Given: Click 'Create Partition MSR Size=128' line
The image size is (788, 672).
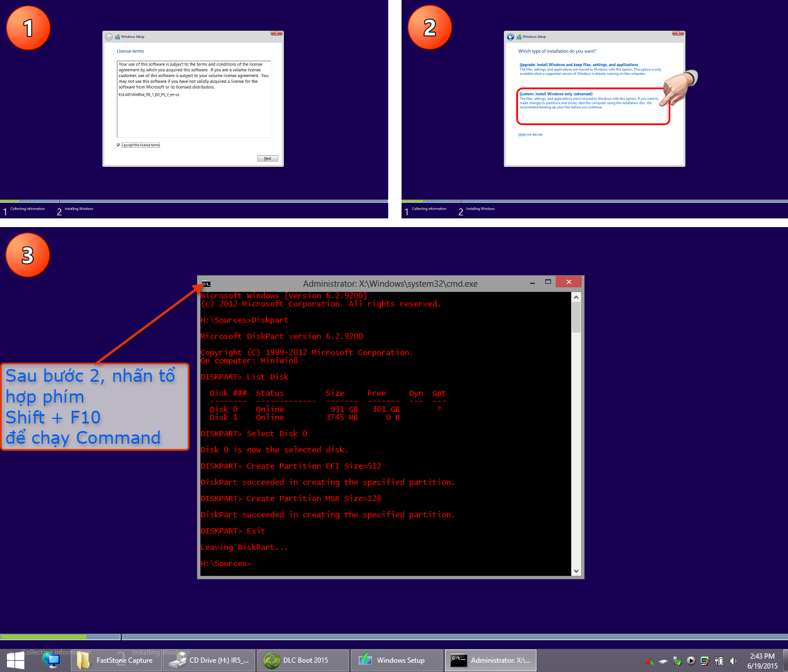Looking at the screenshot, I should pyautogui.click(x=291, y=499).
